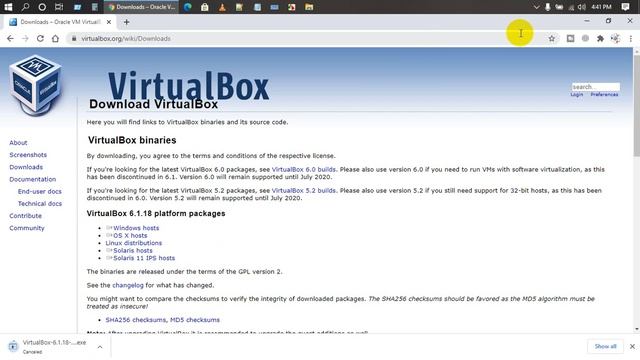Screen dimensions: 640x360
Task: Open Downloads in sidebar
Action: coord(26,167)
